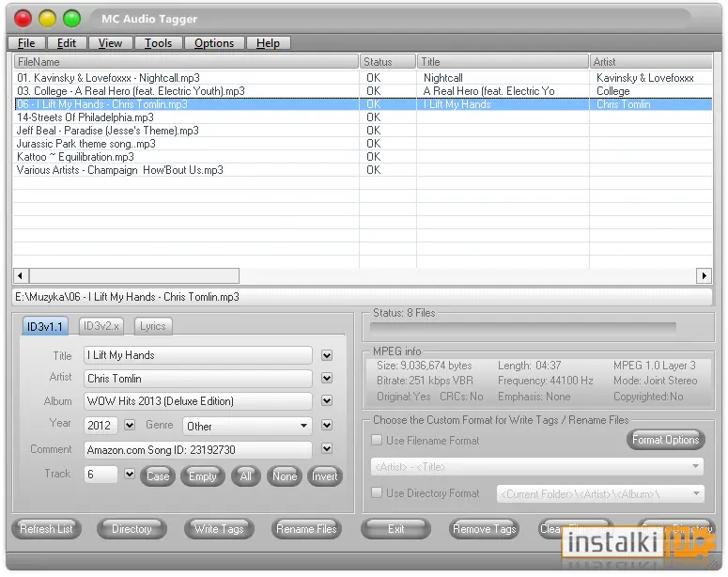Image resolution: width=728 pixels, height=577 pixels.
Task: Click into the Album field
Action: pos(198,401)
